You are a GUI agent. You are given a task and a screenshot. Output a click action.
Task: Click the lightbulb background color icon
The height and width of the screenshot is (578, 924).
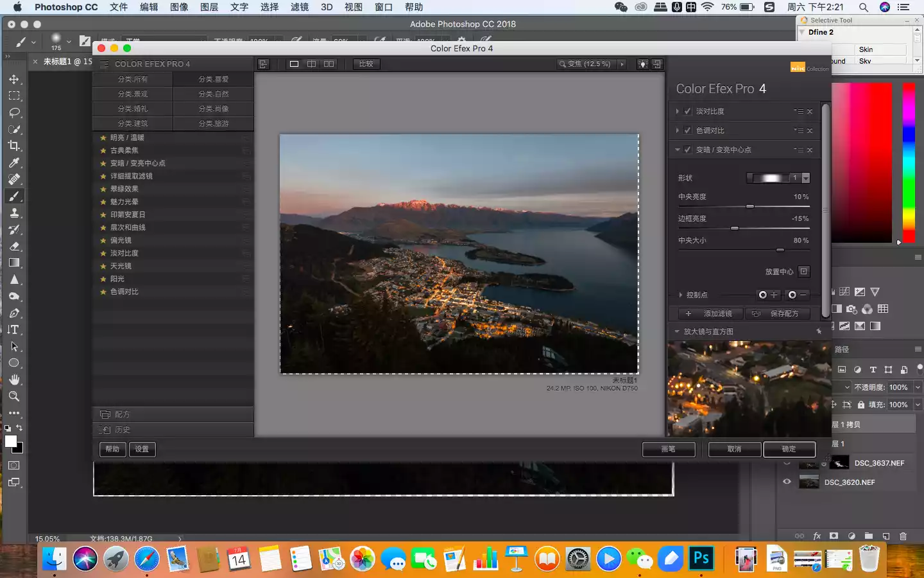(642, 64)
